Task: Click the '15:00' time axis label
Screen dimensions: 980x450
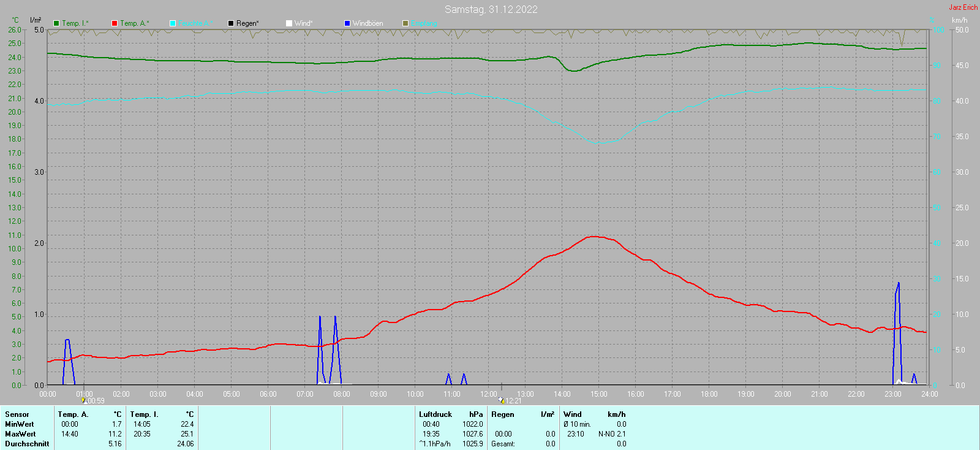Action: coord(599,394)
